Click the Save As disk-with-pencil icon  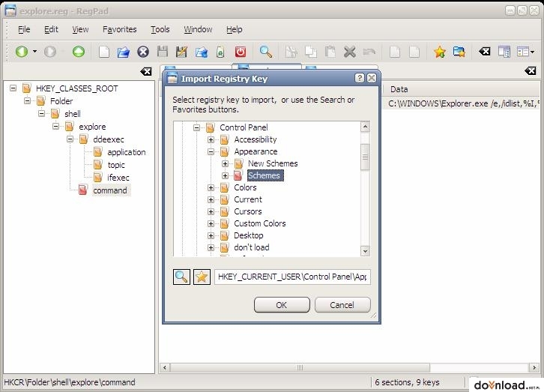pyautogui.click(x=181, y=52)
